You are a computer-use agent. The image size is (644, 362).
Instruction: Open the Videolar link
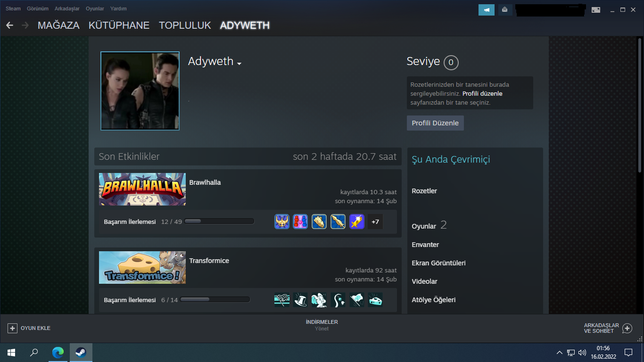[x=424, y=281]
